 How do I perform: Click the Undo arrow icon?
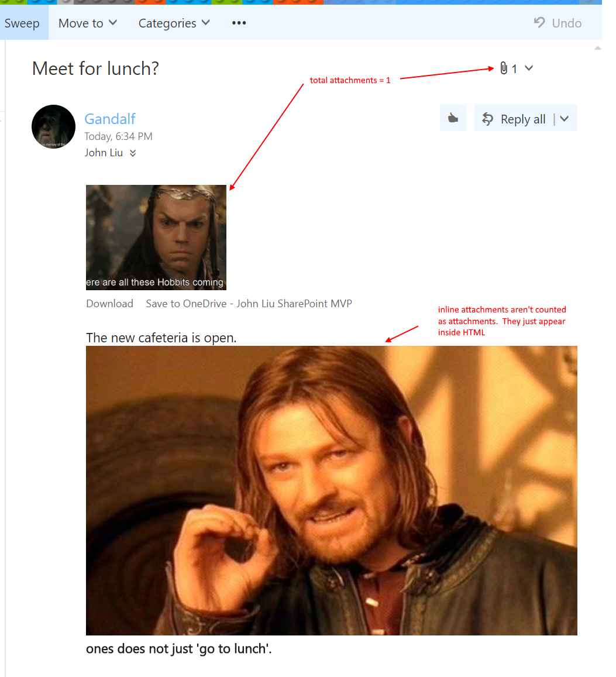coord(539,22)
